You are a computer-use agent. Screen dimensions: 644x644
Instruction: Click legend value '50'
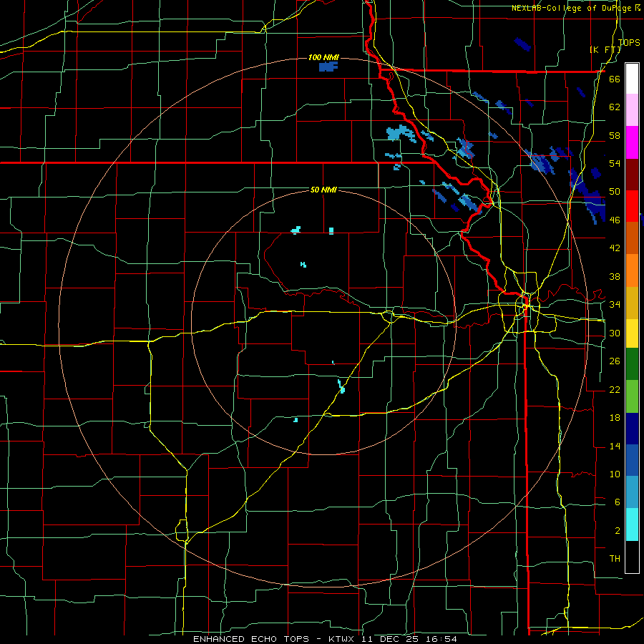point(615,191)
